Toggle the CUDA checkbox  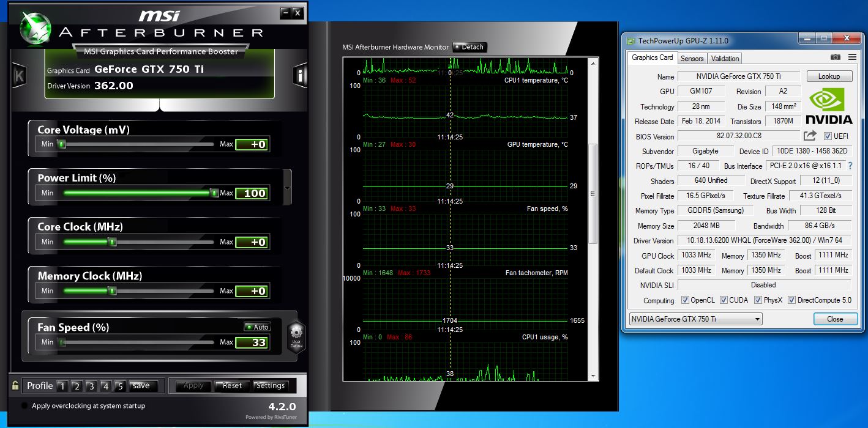click(724, 300)
